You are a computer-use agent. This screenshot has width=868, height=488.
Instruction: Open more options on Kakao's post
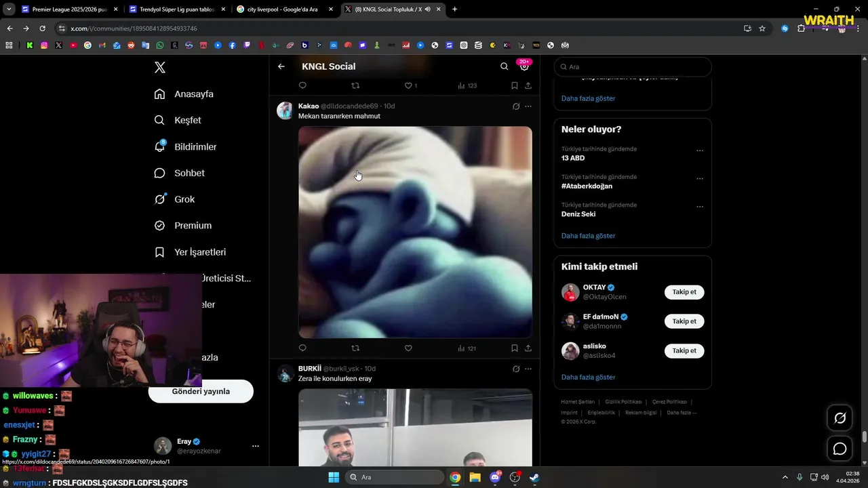click(x=528, y=106)
